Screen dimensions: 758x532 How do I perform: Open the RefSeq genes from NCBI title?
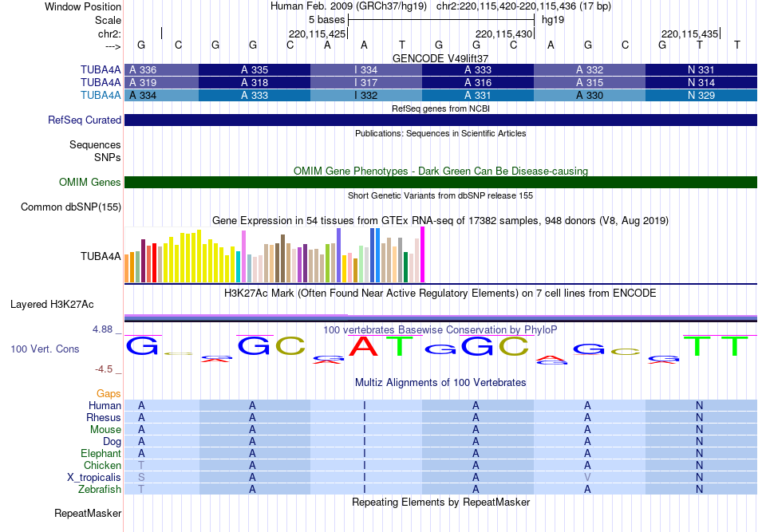point(440,108)
